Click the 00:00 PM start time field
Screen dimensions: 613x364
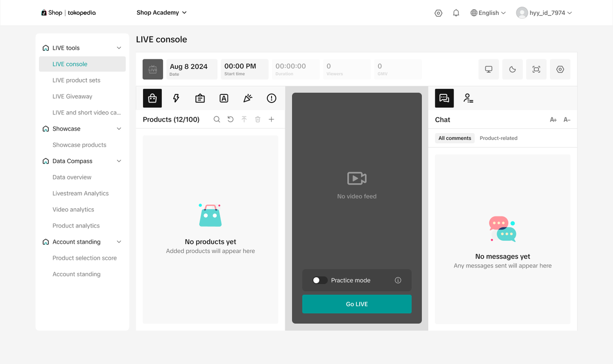pyautogui.click(x=245, y=69)
